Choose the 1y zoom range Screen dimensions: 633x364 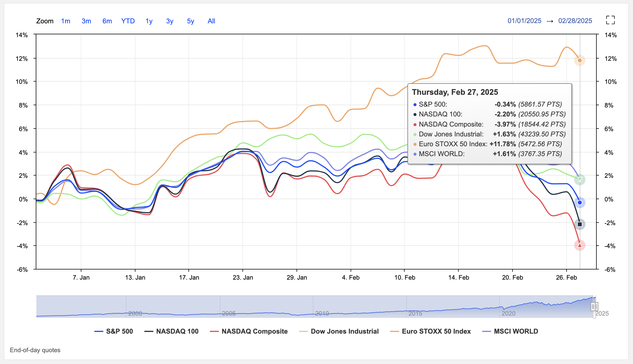(149, 21)
